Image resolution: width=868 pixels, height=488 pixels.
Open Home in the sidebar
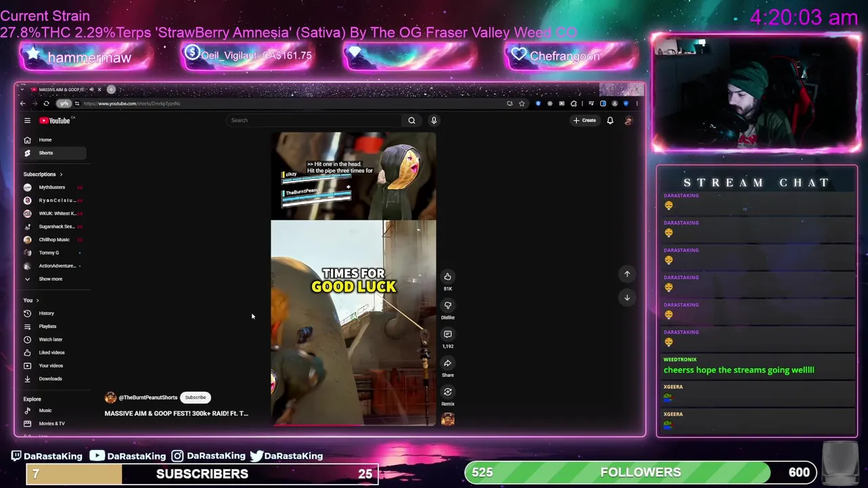tap(54, 140)
